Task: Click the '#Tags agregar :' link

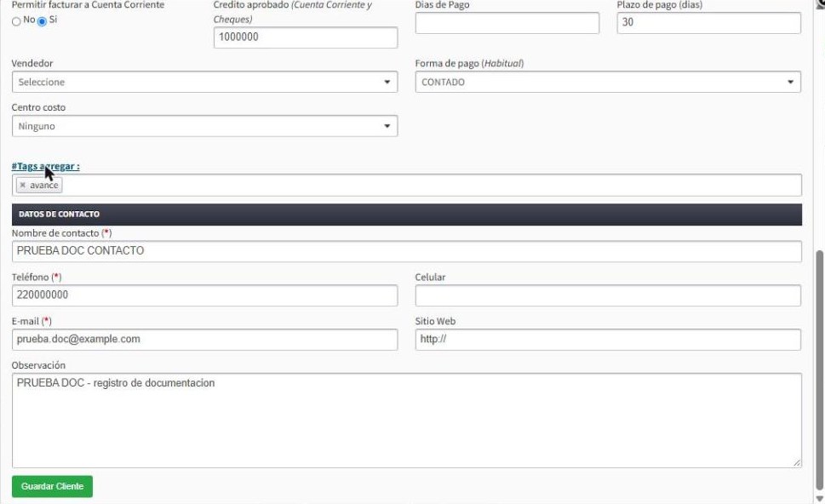Action: [x=46, y=166]
